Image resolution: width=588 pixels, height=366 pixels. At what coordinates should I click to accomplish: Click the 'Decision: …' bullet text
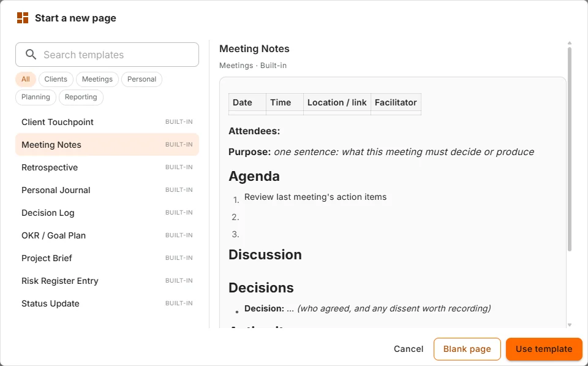click(367, 308)
